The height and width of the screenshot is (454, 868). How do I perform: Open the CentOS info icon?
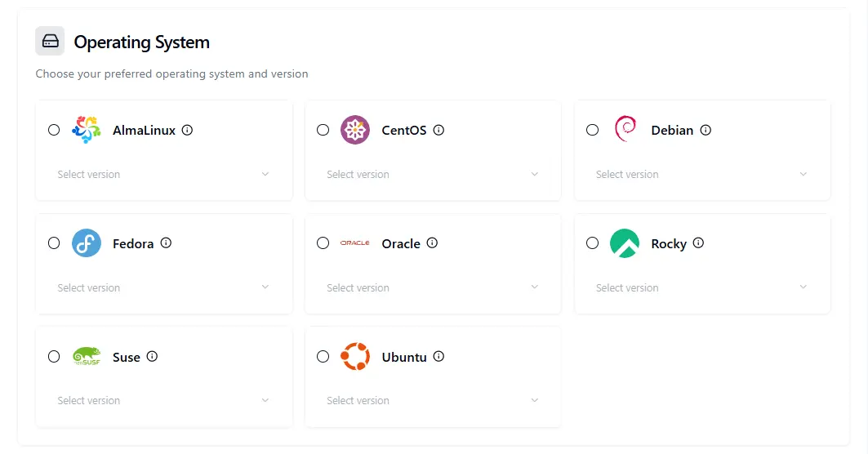click(438, 130)
